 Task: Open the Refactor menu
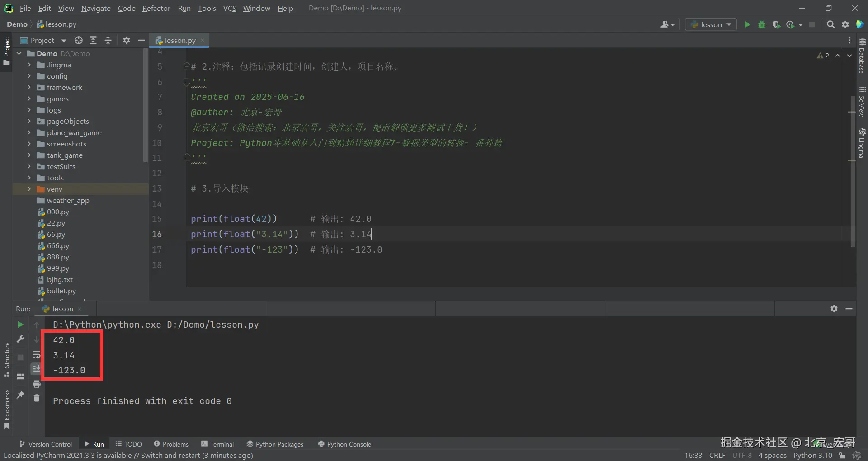(156, 8)
